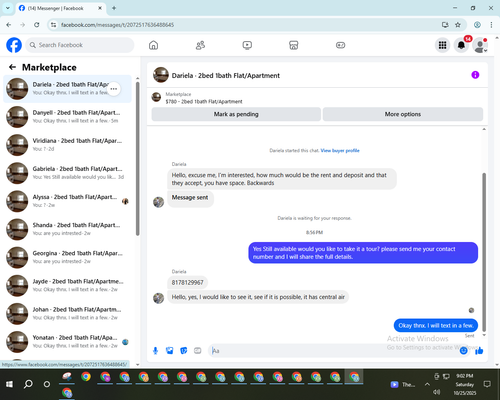Open the Windows action center
500x400 pixels.
tap(487, 384)
